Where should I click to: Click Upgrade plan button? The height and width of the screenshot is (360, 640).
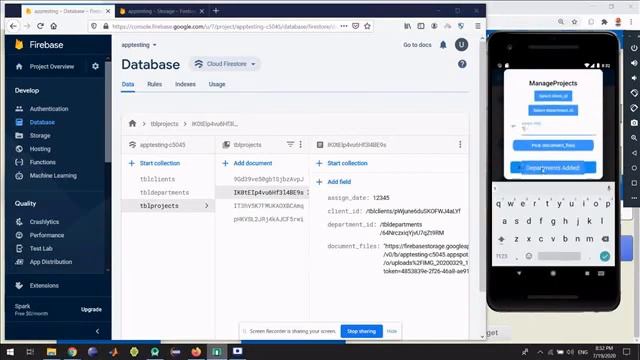coord(91,309)
